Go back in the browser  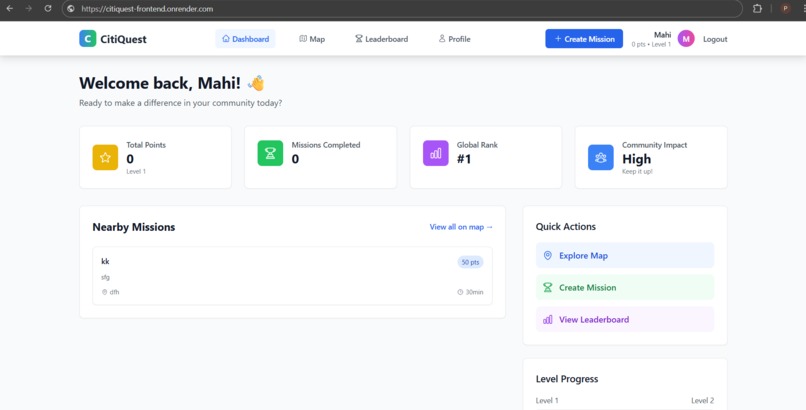(9, 9)
